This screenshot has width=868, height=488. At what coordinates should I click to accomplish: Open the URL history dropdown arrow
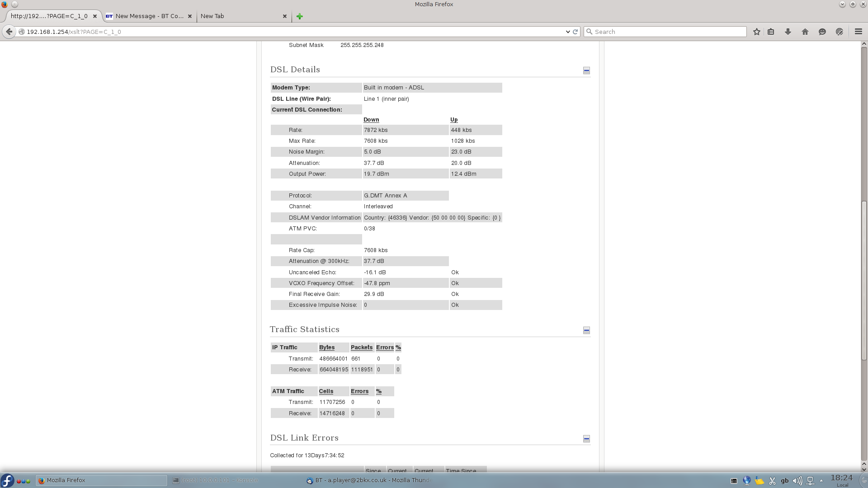coord(568,32)
